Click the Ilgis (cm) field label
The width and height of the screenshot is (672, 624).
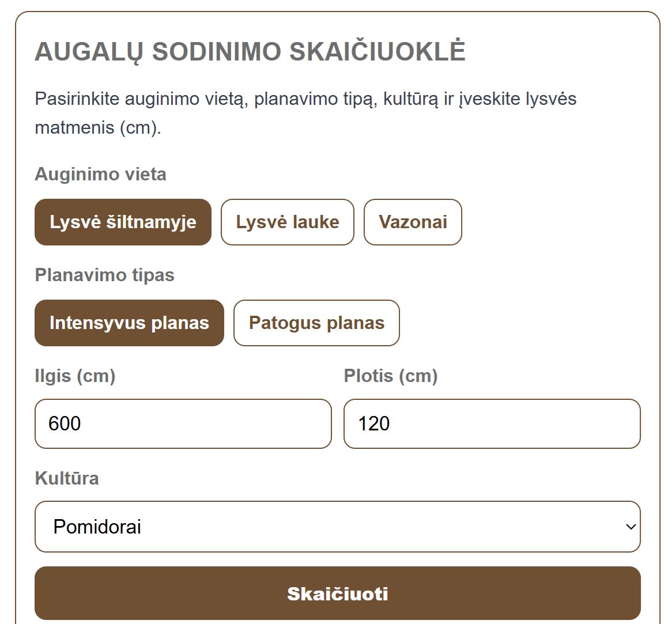click(x=75, y=376)
